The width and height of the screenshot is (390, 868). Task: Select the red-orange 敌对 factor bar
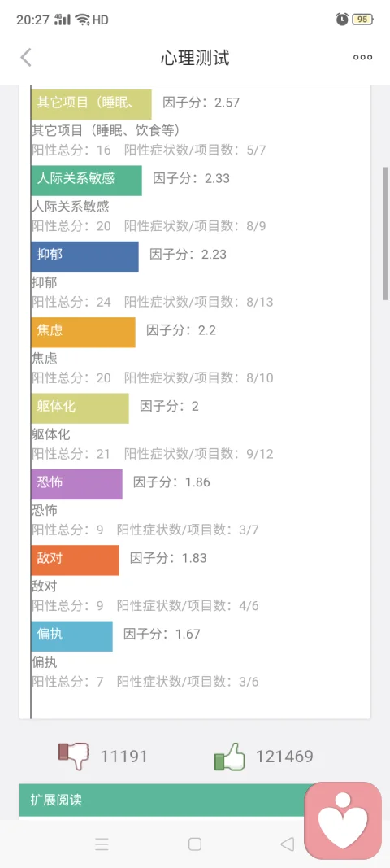coord(76,560)
